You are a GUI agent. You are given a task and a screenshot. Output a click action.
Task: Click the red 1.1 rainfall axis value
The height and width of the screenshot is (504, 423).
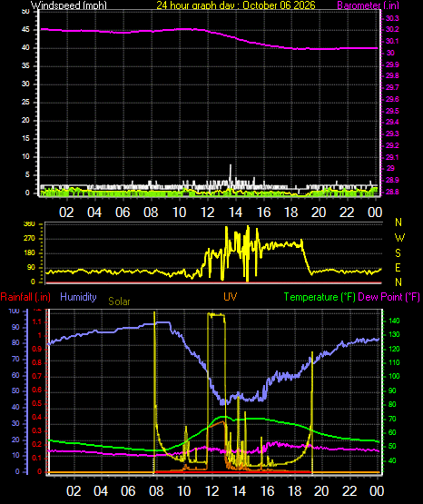pyautogui.click(x=37, y=321)
